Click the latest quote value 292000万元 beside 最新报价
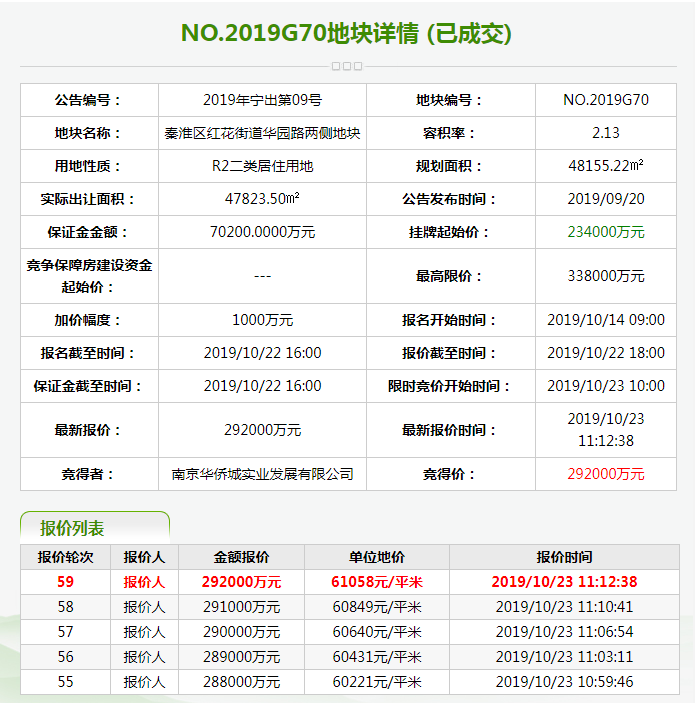This screenshot has width=695, height=703. [262, 430]
